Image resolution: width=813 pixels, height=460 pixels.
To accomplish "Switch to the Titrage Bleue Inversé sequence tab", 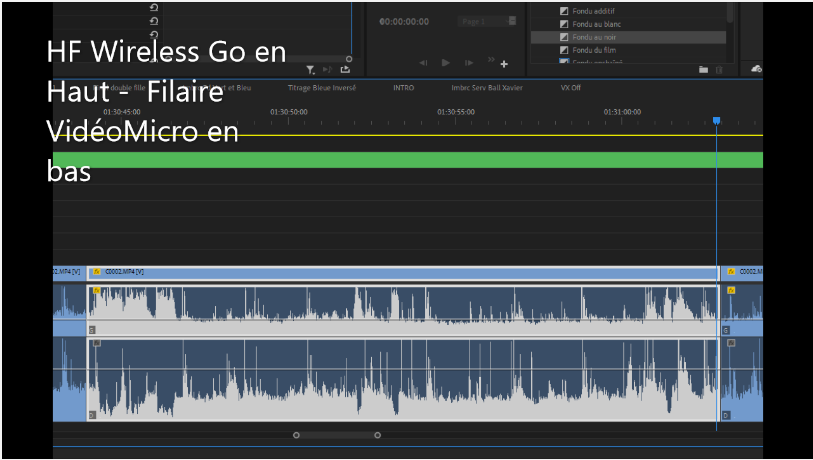I will coord(322,88).
